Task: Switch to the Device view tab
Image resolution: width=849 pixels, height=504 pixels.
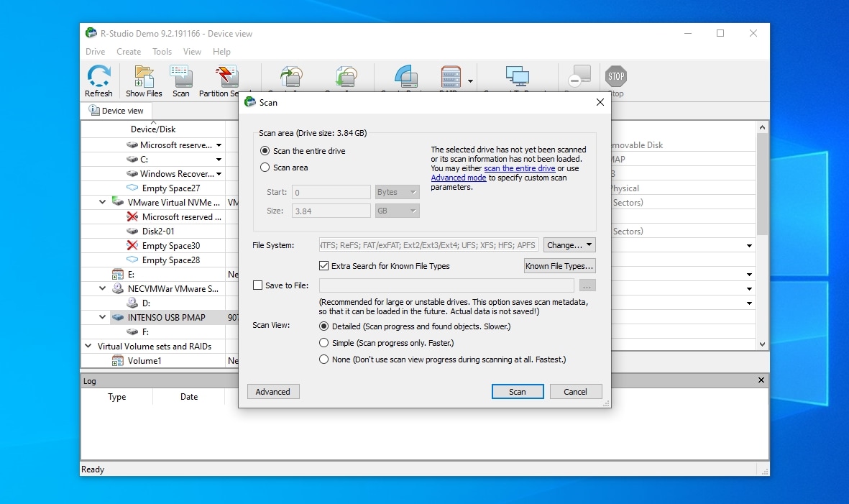Action: tap(116, 111)
